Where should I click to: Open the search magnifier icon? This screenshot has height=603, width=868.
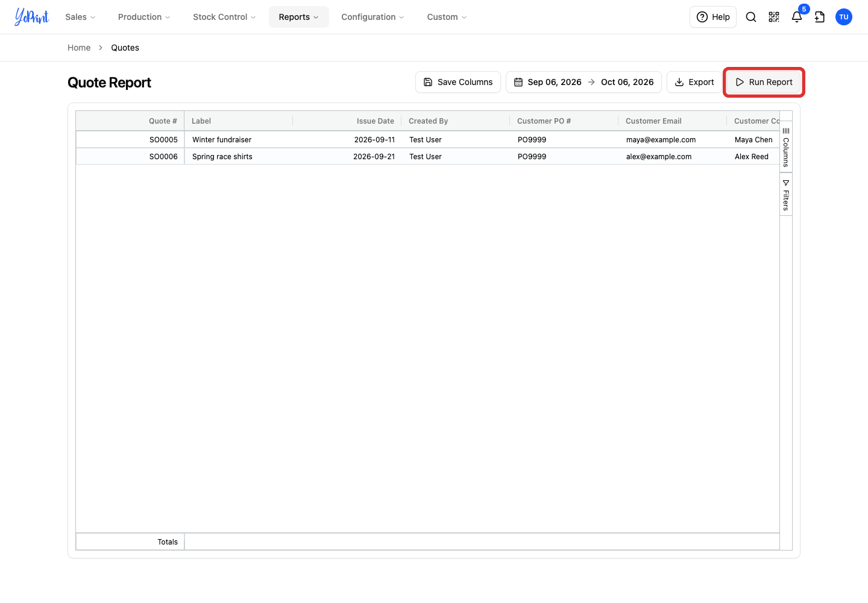point(751,17)
